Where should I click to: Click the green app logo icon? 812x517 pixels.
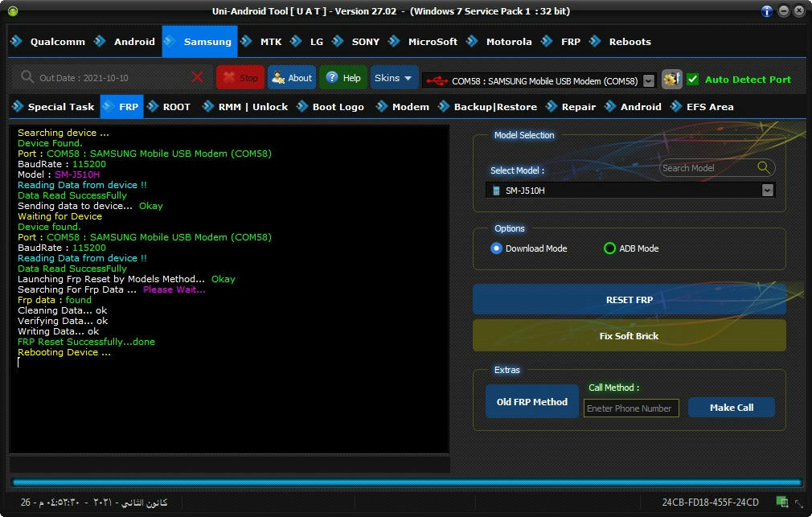(x=12, y=11)
